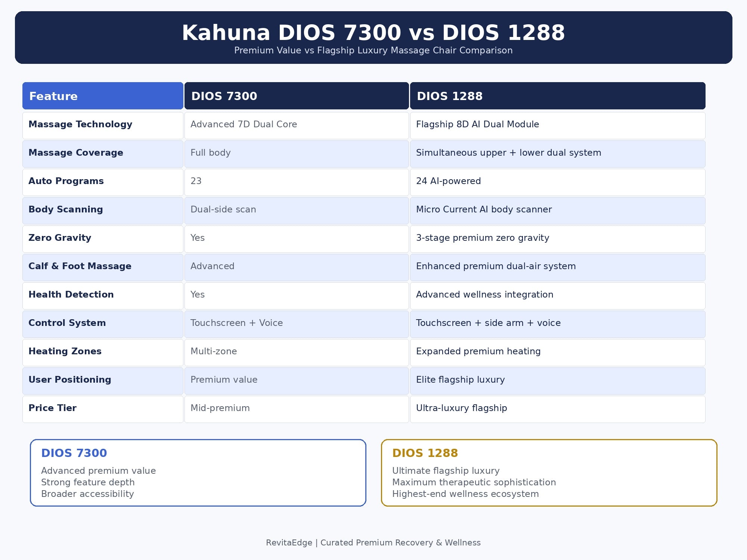The image size is (747, 560).
Task: Click the blue 'DIOS 7300' summary card heading
Action: pos(74,453)
